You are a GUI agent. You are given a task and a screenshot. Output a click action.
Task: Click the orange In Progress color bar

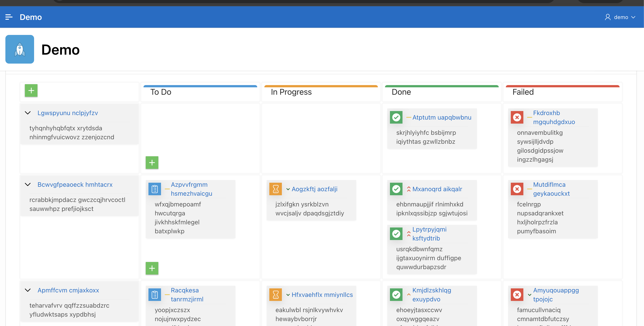[x=321, y=86]
